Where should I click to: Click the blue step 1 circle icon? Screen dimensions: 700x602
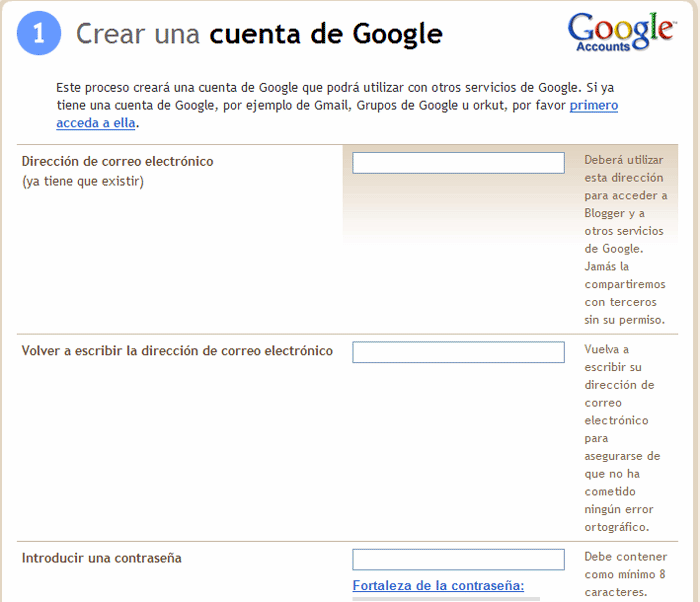pos(38,34)
